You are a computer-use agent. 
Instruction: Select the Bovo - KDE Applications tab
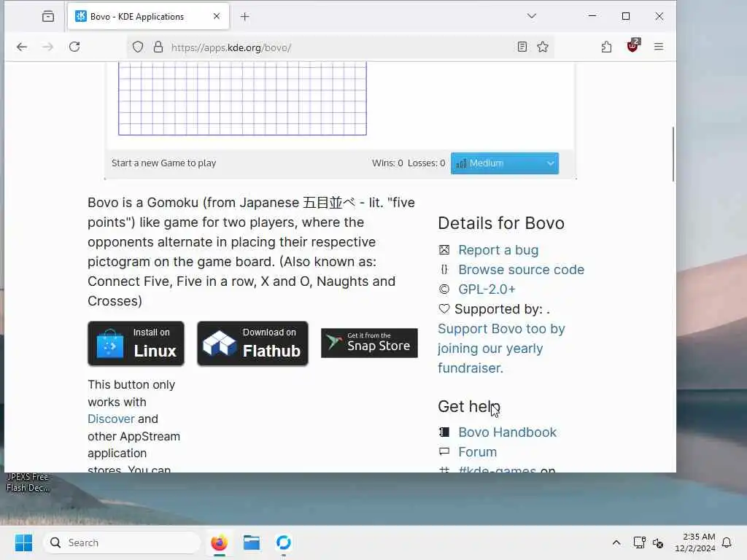tap(148, 17)
